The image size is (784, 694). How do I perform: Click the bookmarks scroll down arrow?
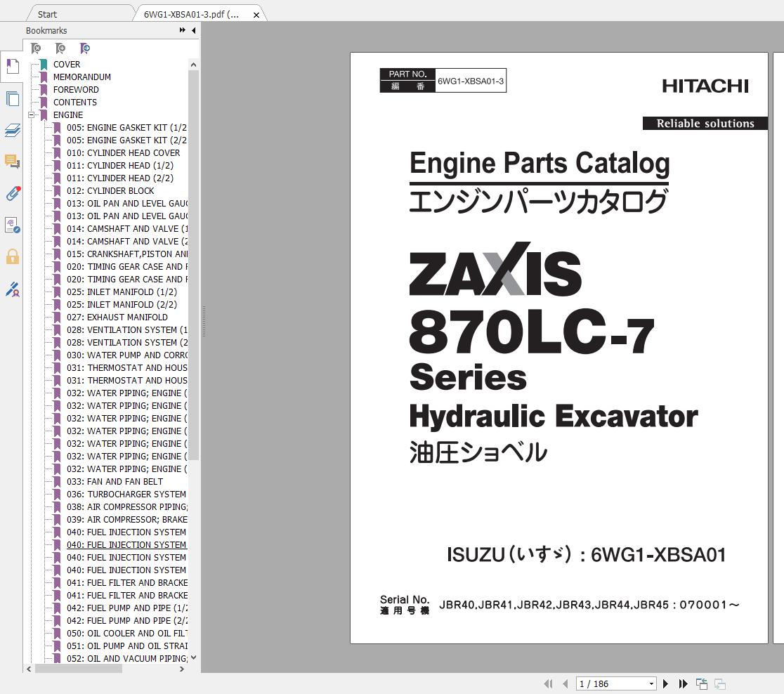point(193,658)
